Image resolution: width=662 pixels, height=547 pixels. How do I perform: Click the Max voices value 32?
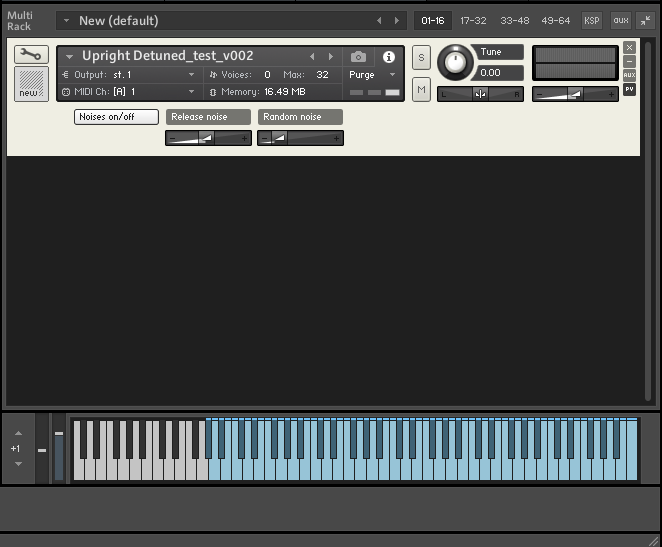pyautogui.click(x=322, y=75)
